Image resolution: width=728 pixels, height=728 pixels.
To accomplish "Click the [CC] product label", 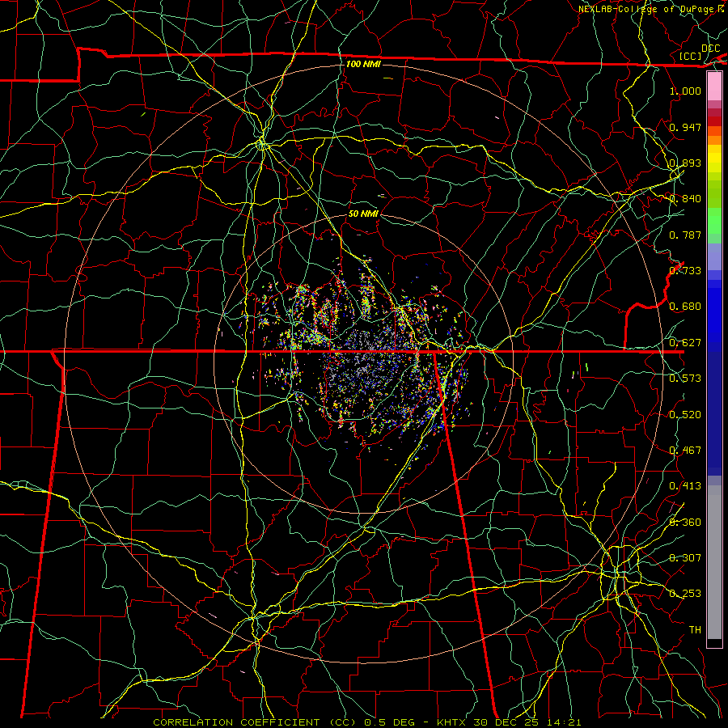I will pyautogui.click(x=691, y=56).
